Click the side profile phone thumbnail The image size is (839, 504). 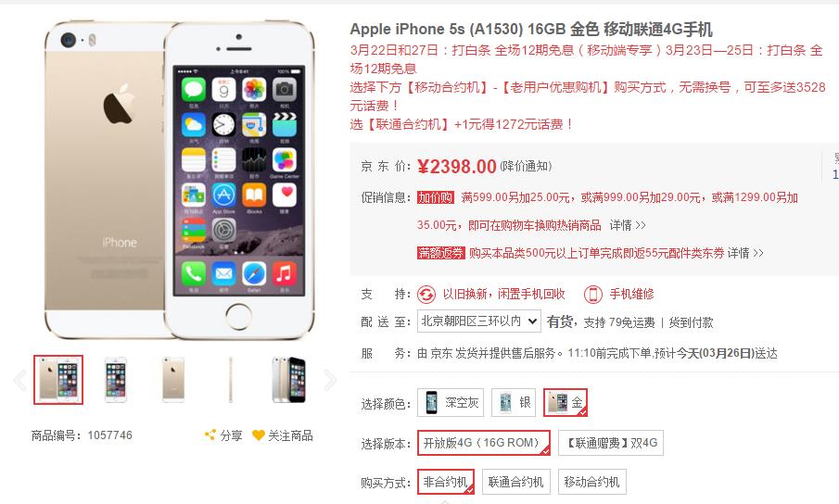[231, 380]
